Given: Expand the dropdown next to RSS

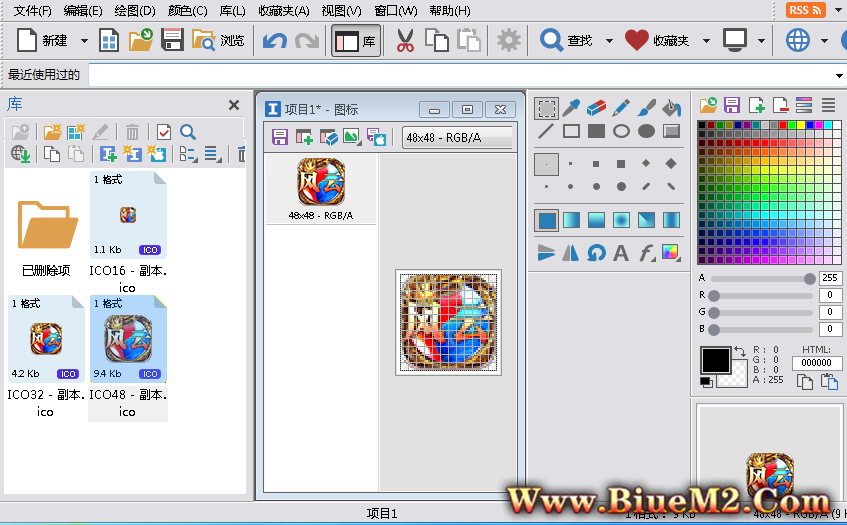Looking at the screenshot, I should (x=838, y=10).
